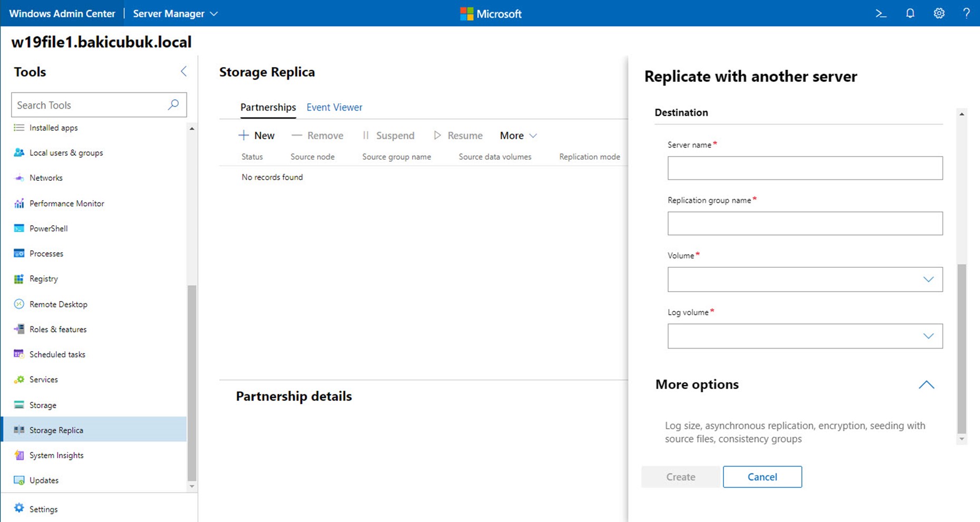980x522 pixels.
Task: Click Resume replication button
Action: tap(458, 136)
